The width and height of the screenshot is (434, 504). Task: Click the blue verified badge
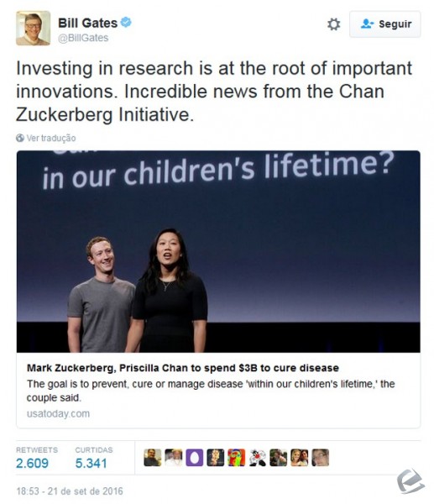126,22
